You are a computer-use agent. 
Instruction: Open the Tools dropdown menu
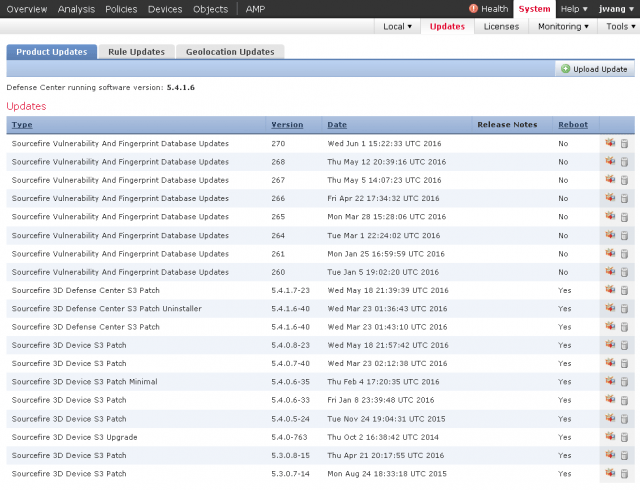click(x=620, y=27)
